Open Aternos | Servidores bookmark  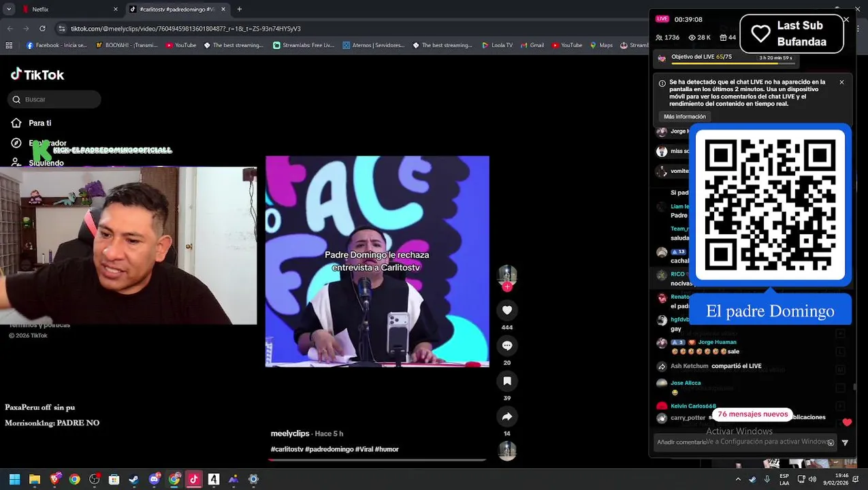click(x=374, y=45)
